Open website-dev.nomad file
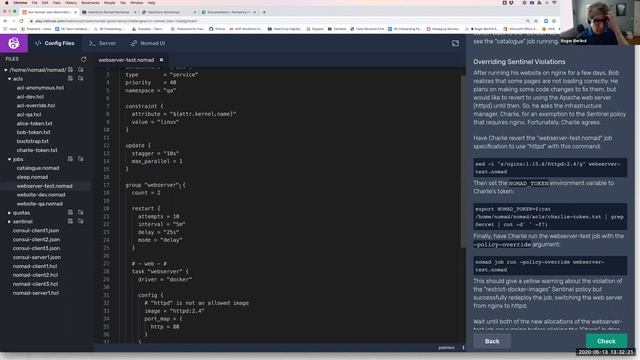The image size is (640, 360). point(41,195)
